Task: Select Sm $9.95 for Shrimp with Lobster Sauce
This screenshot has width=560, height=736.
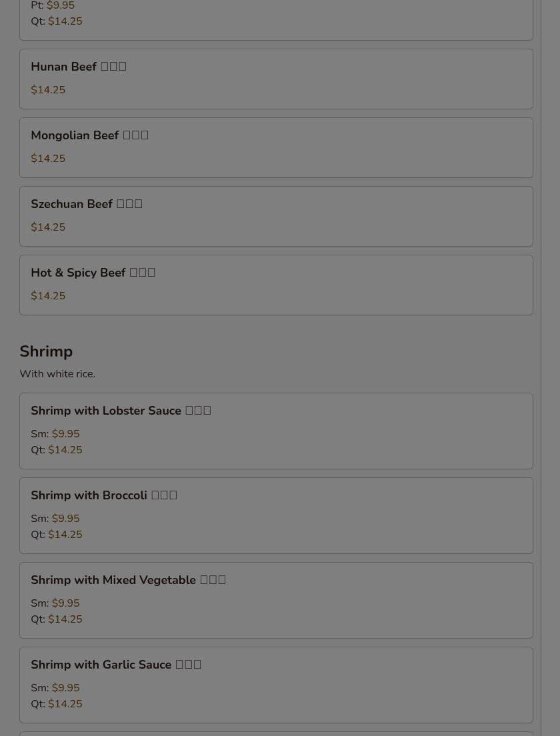Action: [x=55, y=434]
